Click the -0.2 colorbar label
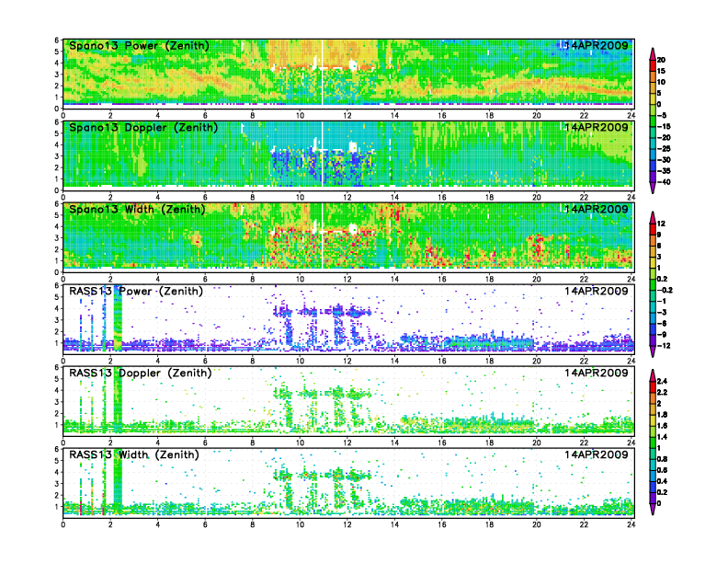Image resolution: width=728 pixels, height=563 pixels. coord(665,291)
